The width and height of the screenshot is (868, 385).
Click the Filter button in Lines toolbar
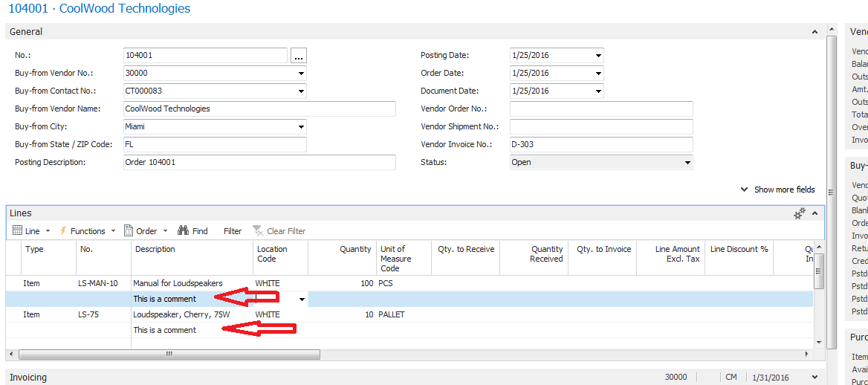tap(233, 231)
